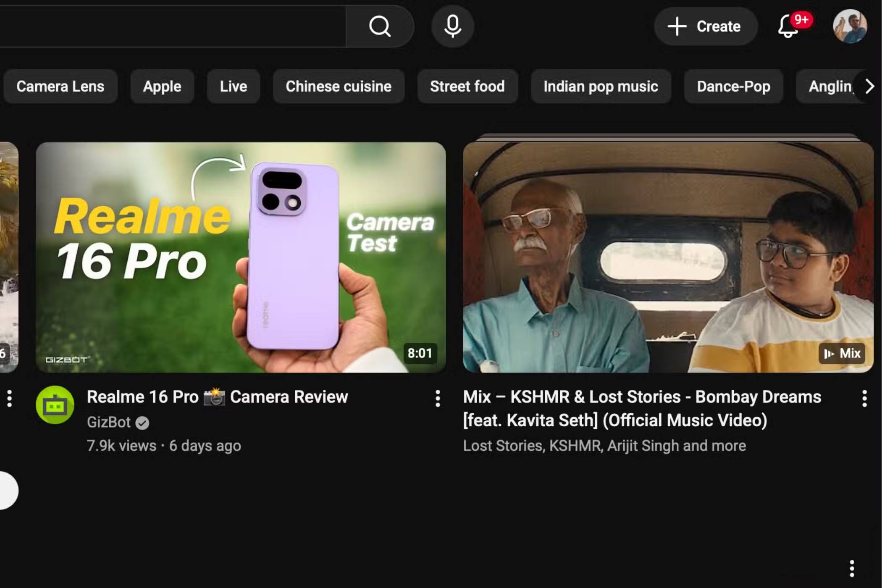Click the GizBot channel avatar
The height and width of the screenshot is (588, 882).
(x=55, y=405)
